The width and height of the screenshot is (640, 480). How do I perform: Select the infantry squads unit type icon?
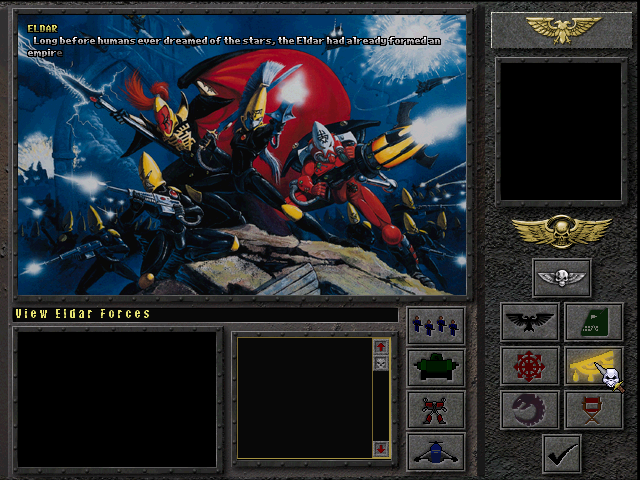point(436,326)
